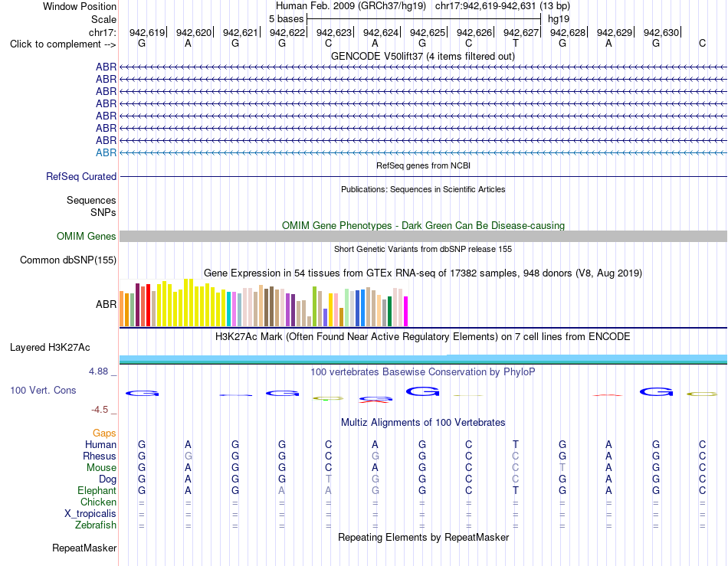The image size is (728, 566).
Task: Click the T base in the Mouse row
Action: [x=562, y=468]
